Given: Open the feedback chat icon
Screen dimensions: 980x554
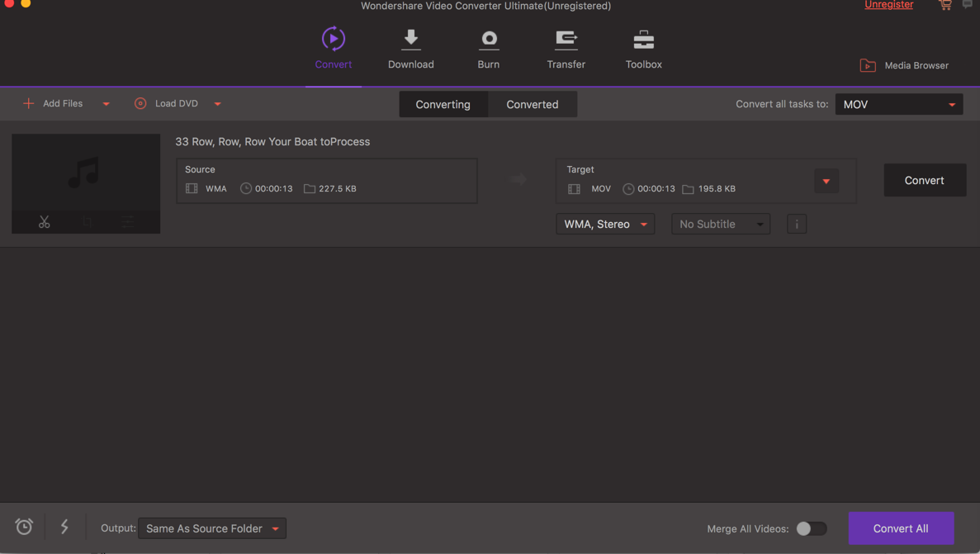Looking at the screenshot, I should [x=968, y=4].
